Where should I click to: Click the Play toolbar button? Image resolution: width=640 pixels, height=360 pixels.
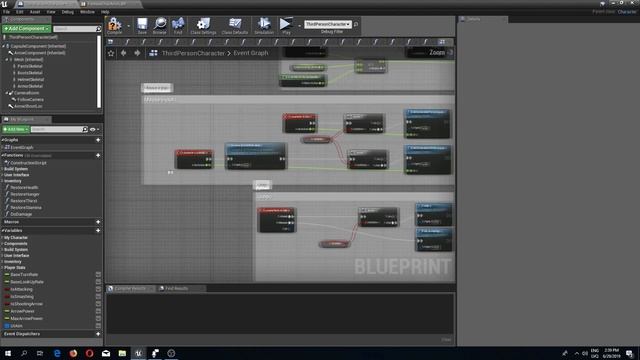pyautogui.click(x=286, y=25)
